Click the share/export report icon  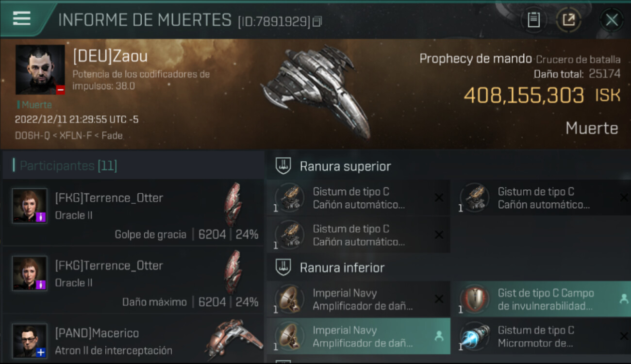[x=568, y=20]
